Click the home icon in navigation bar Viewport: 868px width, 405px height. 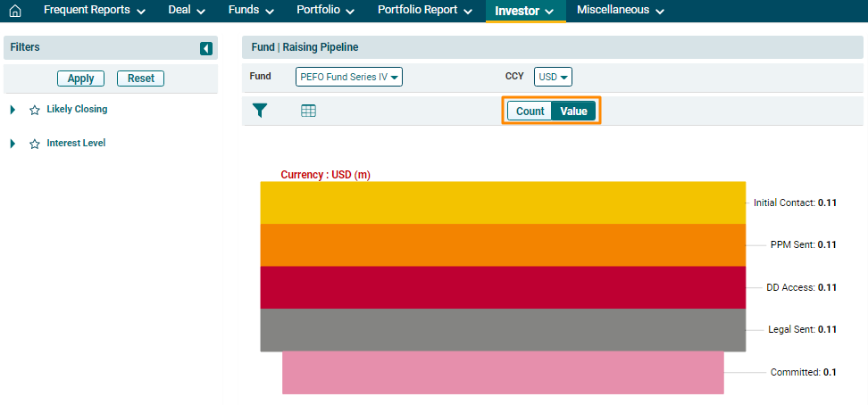pos(15,12)
